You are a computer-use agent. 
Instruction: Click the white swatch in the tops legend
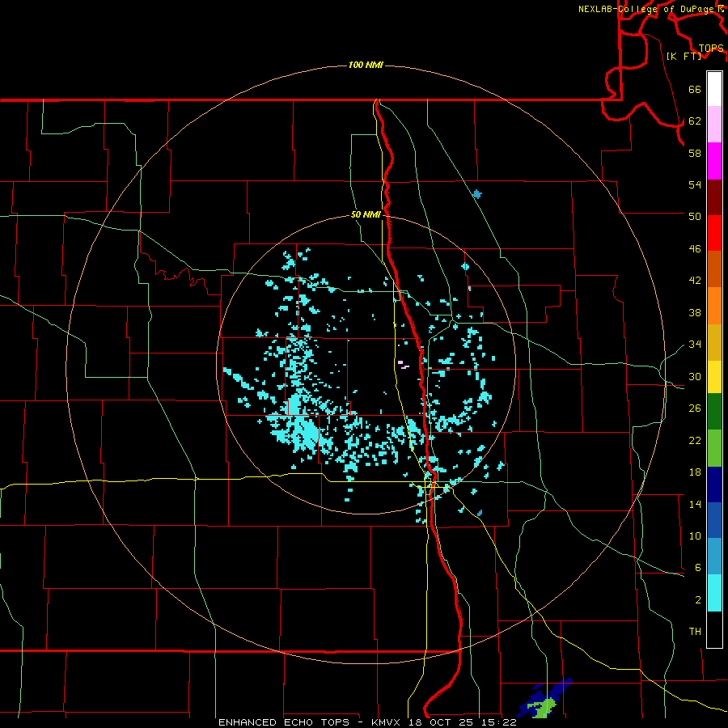pyautogui.click(x=714, y=89)
